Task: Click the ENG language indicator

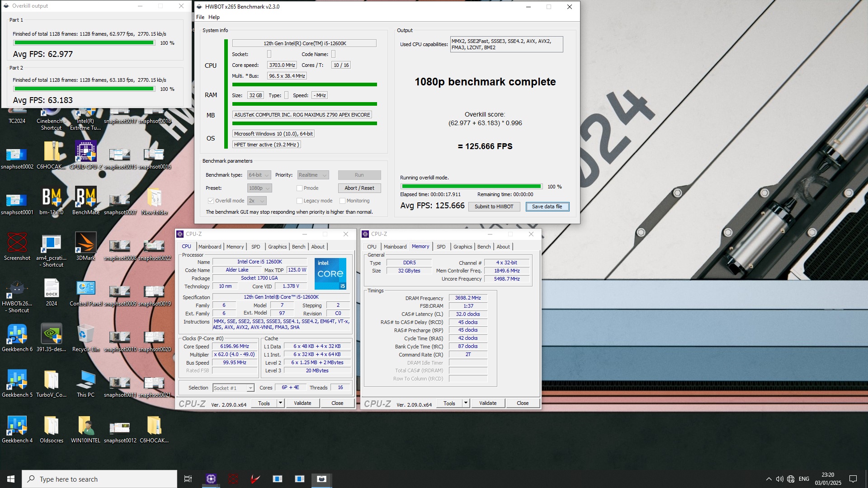Action: (804, 479)
